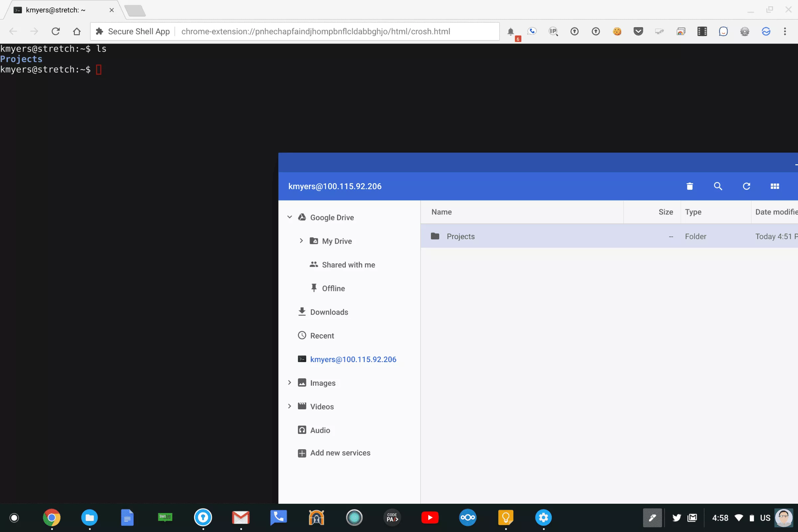Select the kmyers@stretch terminal tab
The image size is (798, 532).
coord(56,10)
